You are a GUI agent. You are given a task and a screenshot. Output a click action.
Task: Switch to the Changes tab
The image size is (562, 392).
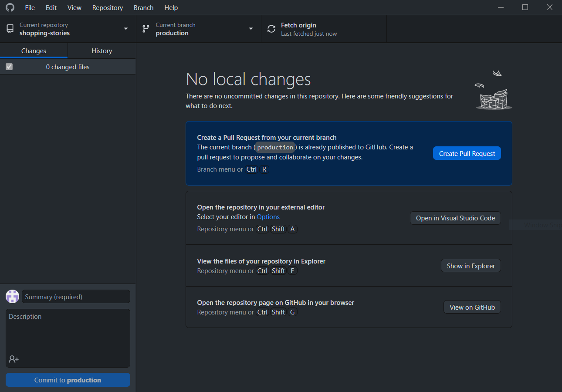click(34, 51)
